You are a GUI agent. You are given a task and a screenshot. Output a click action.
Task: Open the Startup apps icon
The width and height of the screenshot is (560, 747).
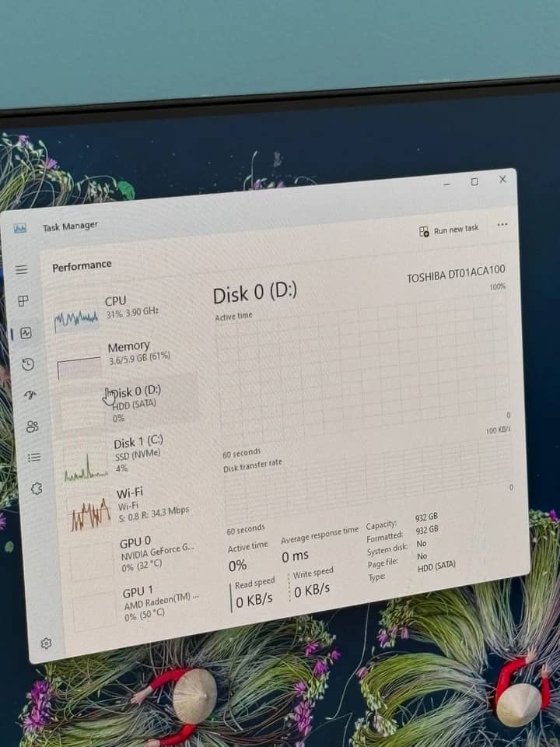(30, 395)
